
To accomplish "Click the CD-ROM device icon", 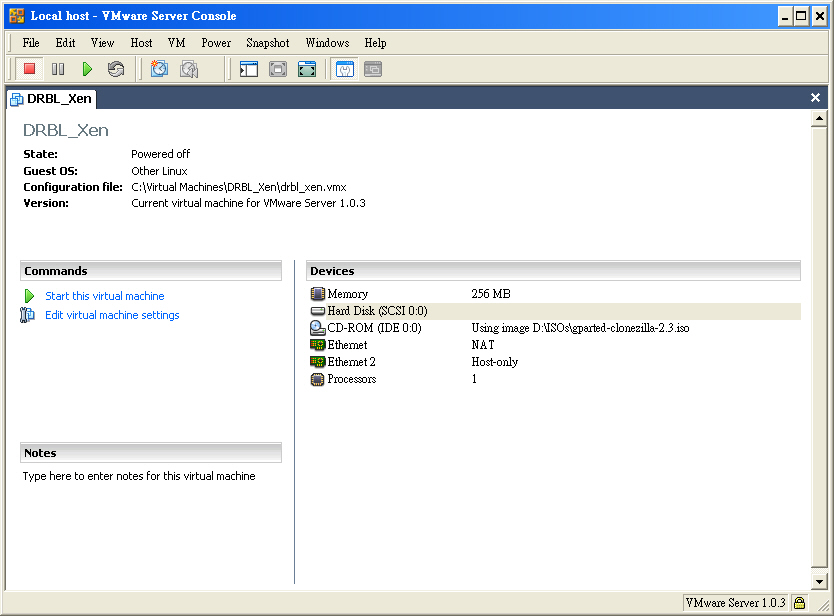I will click(318, 328).
